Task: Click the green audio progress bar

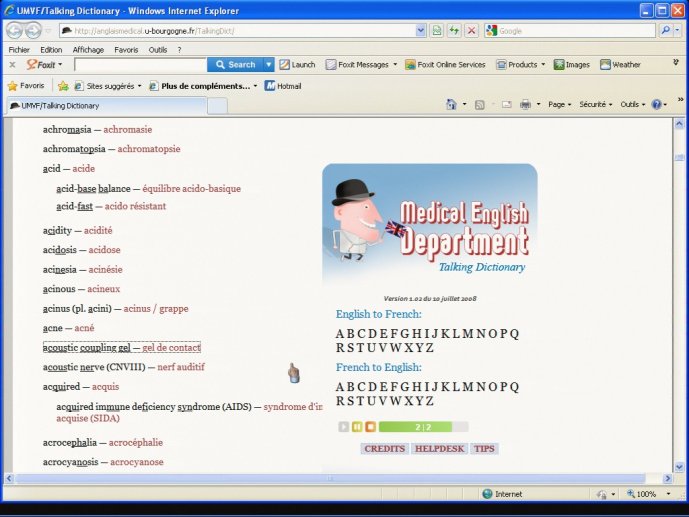Action: tap(424, 427)
